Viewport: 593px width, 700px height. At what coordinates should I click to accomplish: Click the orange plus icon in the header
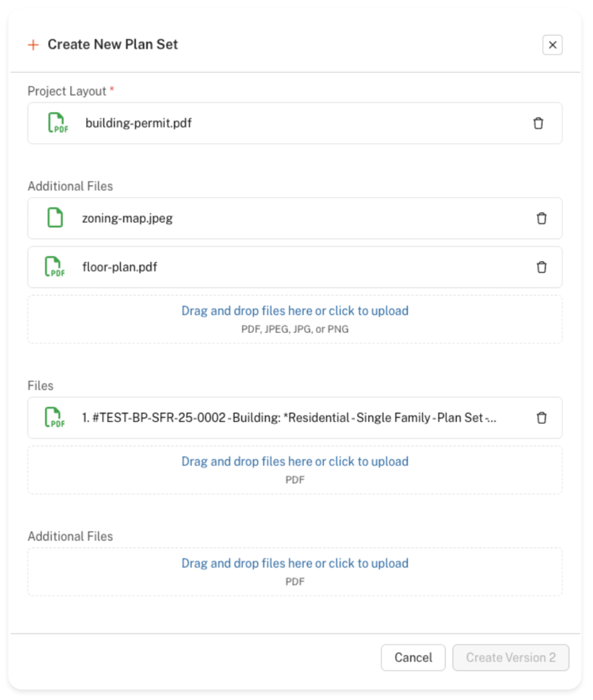(33, 45)
